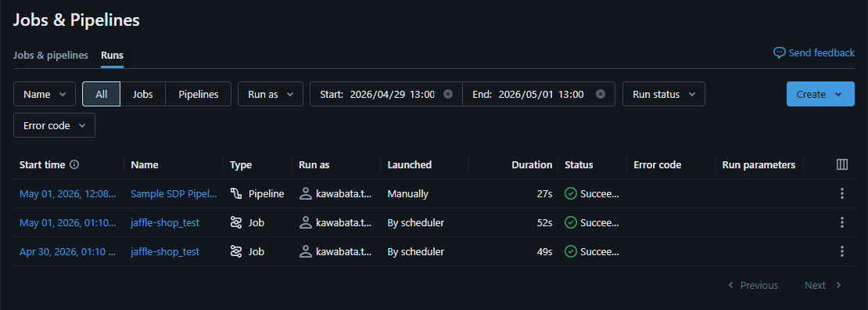Click the Name column header
The height and width of the screenshot is (310, 868).
145,164
